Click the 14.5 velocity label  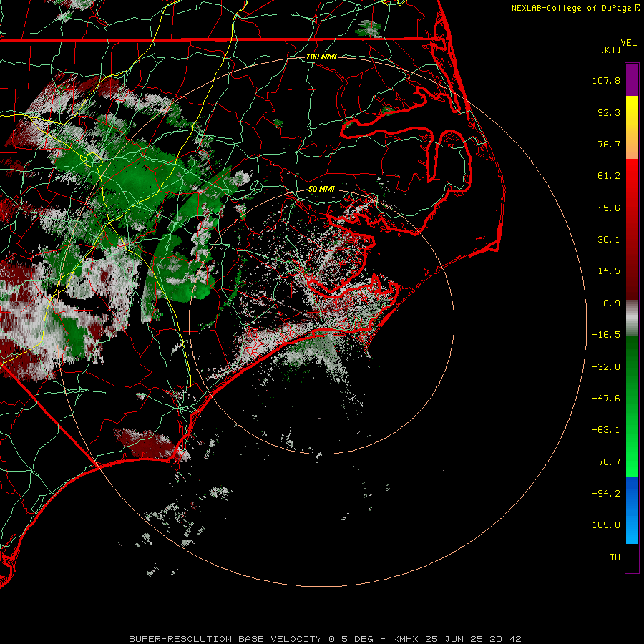pyautogui.click(x=609, y=271)
